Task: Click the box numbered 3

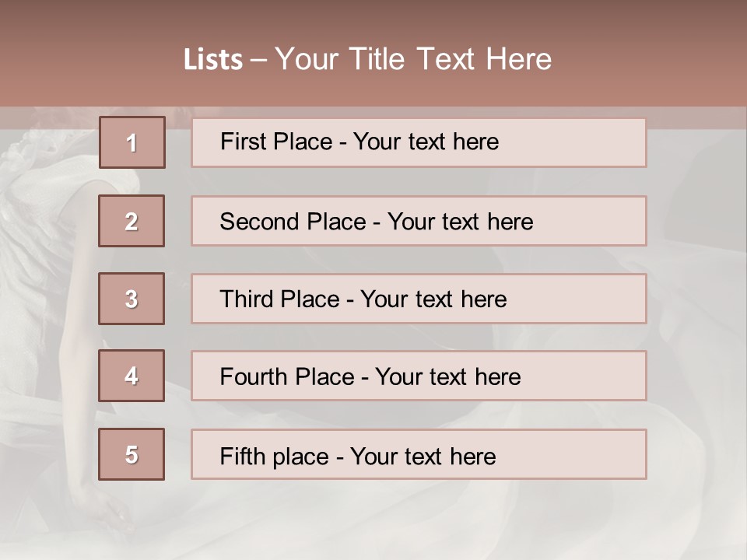Action: click(132, 299)
